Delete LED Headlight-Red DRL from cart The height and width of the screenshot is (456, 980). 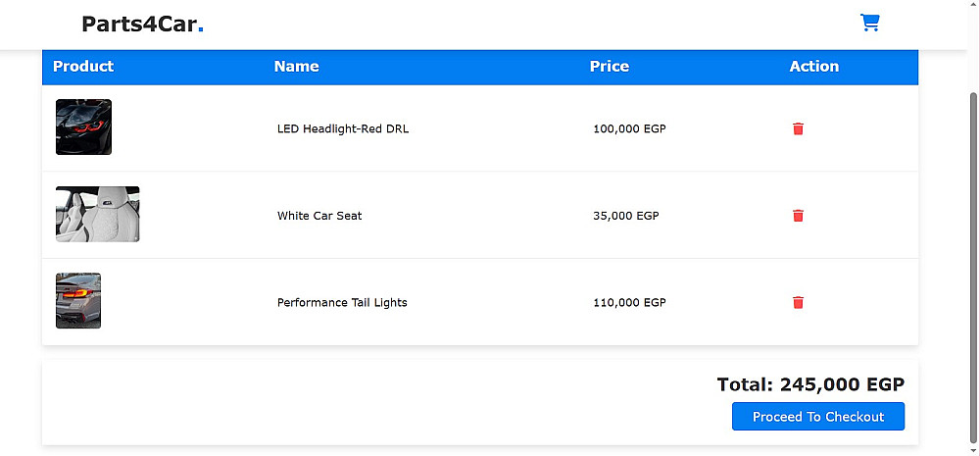click(x=798, y=128)
